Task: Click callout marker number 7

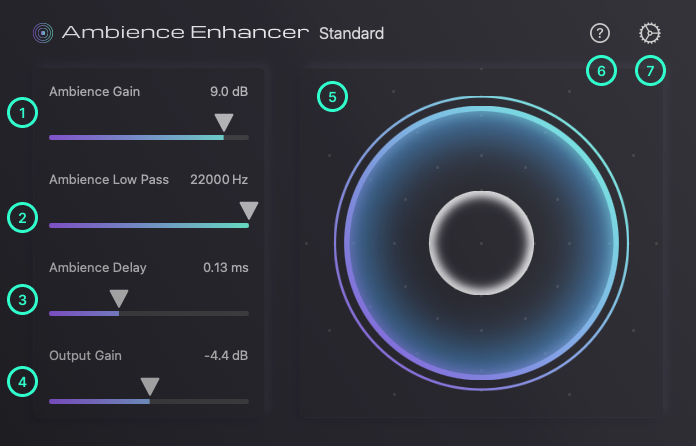Action: 650,71
